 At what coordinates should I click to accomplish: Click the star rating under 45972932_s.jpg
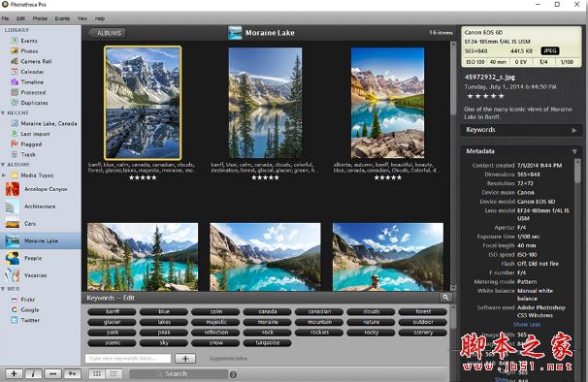485,96
